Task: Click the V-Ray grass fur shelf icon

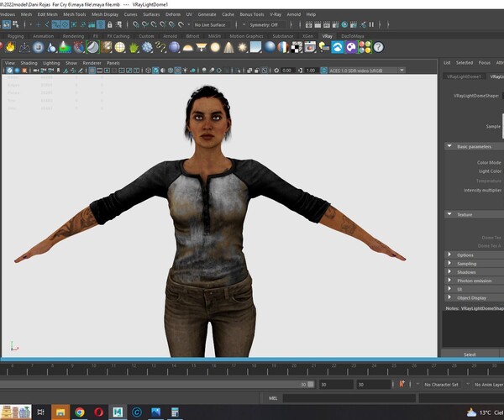Action: point(134,47)
